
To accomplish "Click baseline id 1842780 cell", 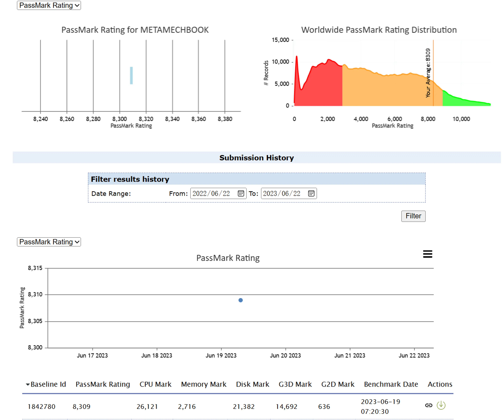I will [41, 407].
